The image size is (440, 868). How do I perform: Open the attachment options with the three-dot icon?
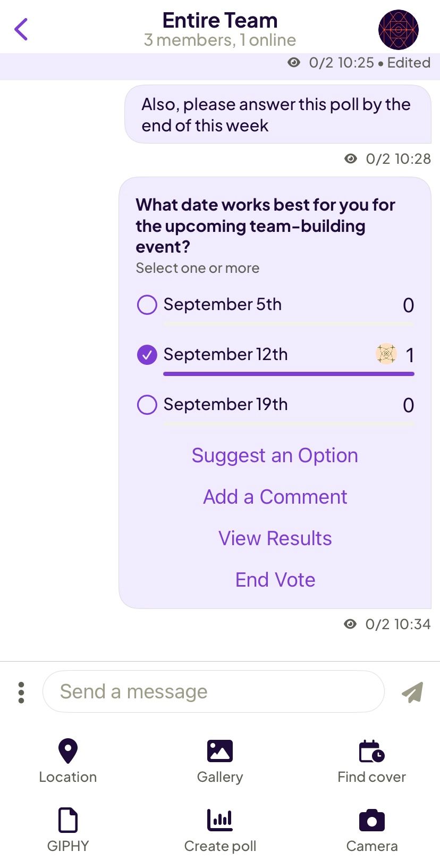[21, 691]
